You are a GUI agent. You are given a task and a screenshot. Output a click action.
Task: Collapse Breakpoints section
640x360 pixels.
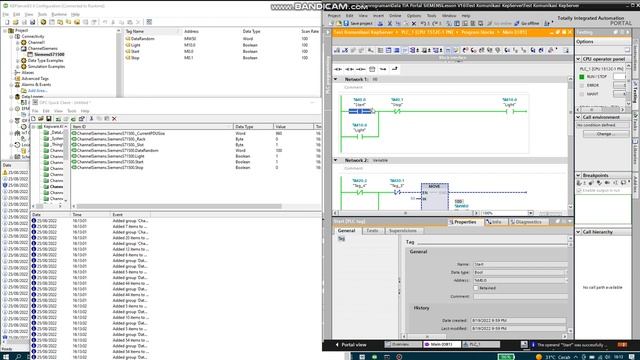[578, 175]
